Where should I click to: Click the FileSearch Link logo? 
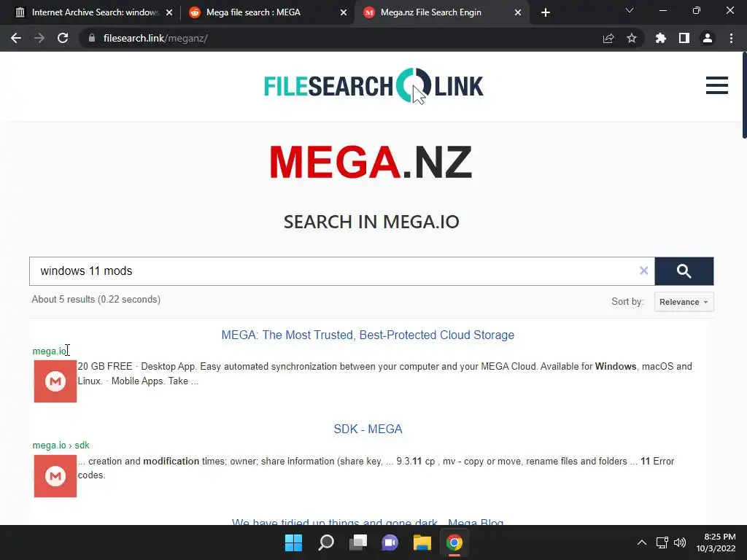[373, 86]
